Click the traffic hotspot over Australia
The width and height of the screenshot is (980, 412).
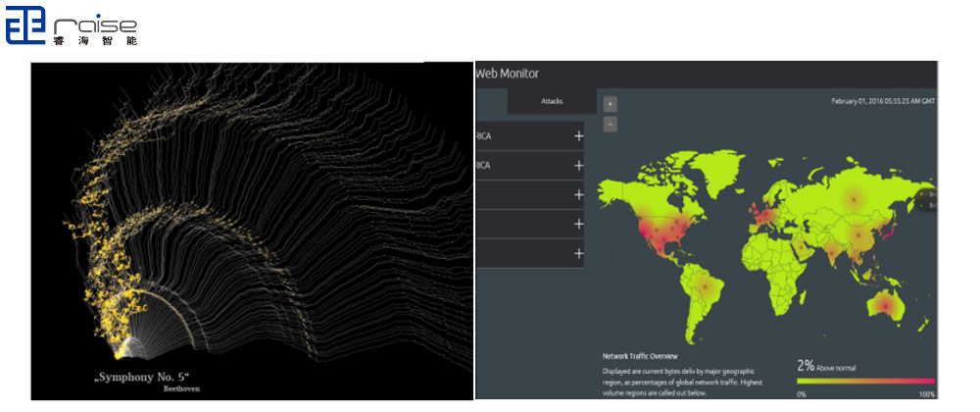[x=885, y=305]
